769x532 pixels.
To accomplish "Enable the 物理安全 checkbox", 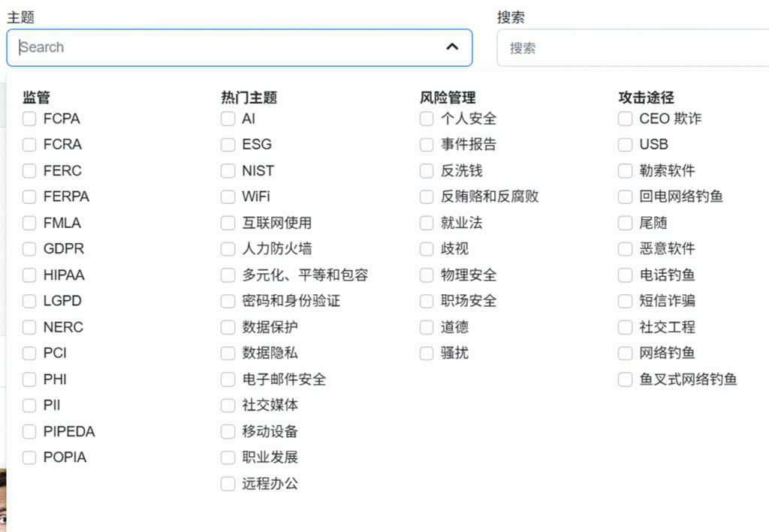I will (x=427, y=275).
